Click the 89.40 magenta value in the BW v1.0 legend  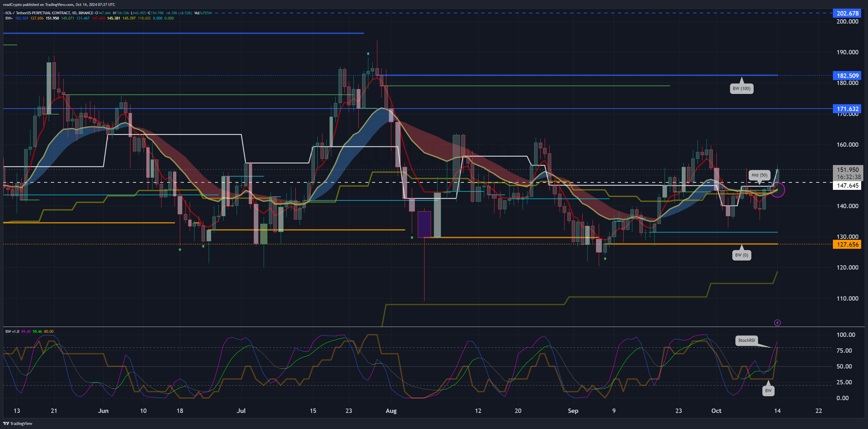(x=26, y=331)
